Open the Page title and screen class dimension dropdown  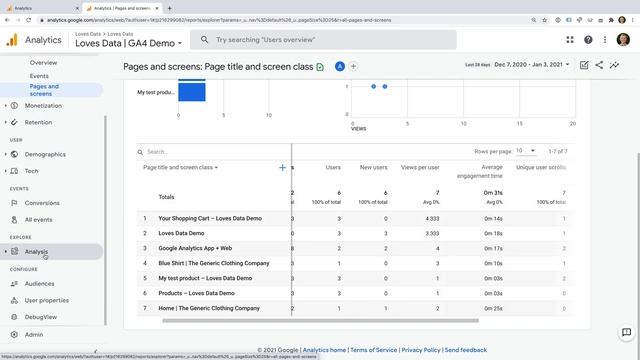tap(180, 167)
